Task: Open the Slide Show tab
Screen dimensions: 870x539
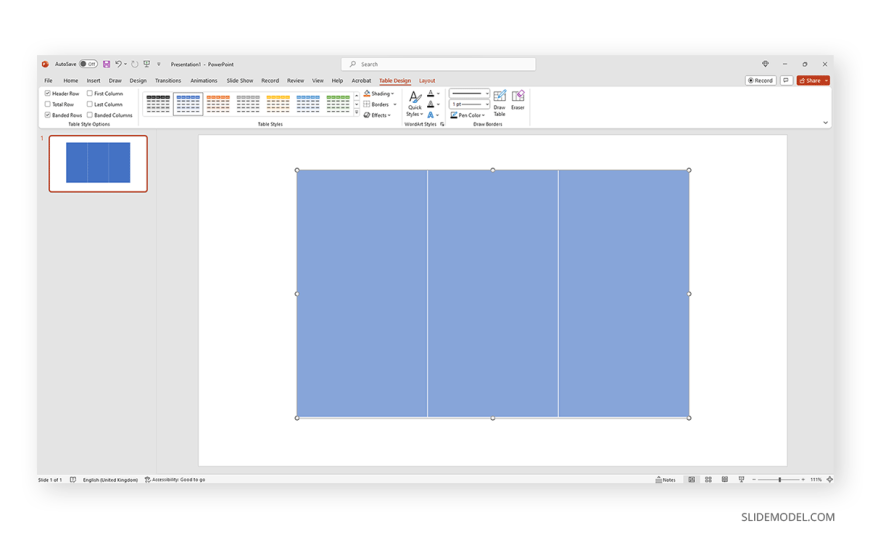Action: pos(240,80)
